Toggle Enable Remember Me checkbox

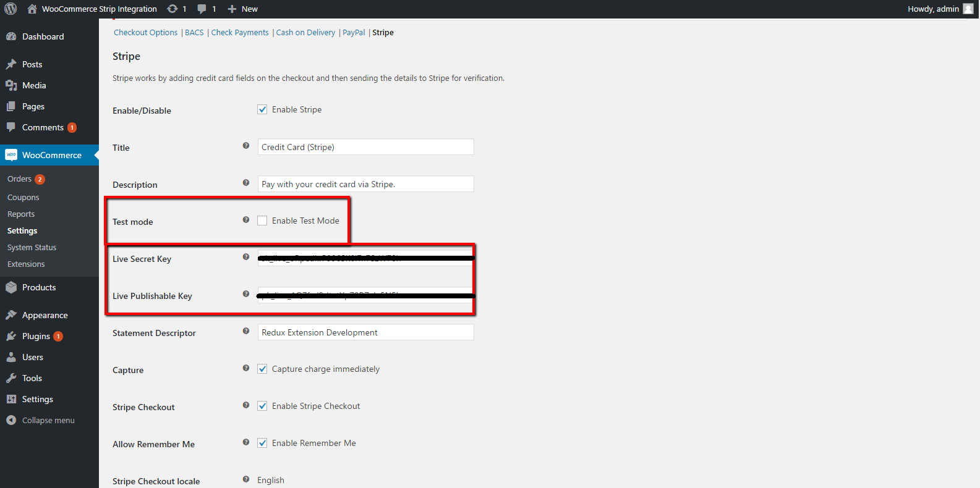tap(262, 443)
